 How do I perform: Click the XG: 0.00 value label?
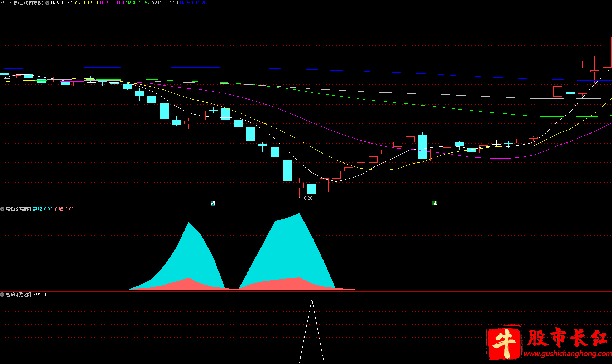tap(42, 295)
